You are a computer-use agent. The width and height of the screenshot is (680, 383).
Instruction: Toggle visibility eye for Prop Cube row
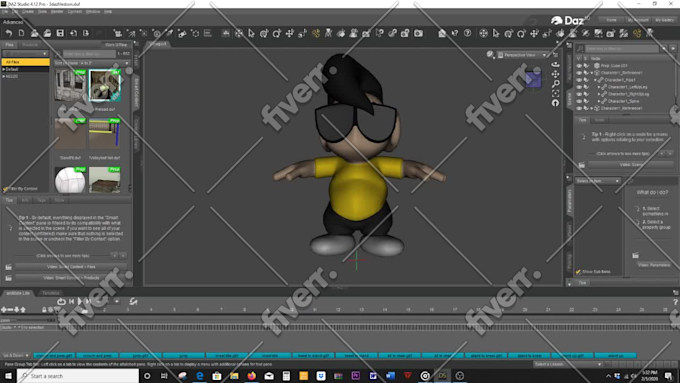pyautogui.click(x=579, y=66)
